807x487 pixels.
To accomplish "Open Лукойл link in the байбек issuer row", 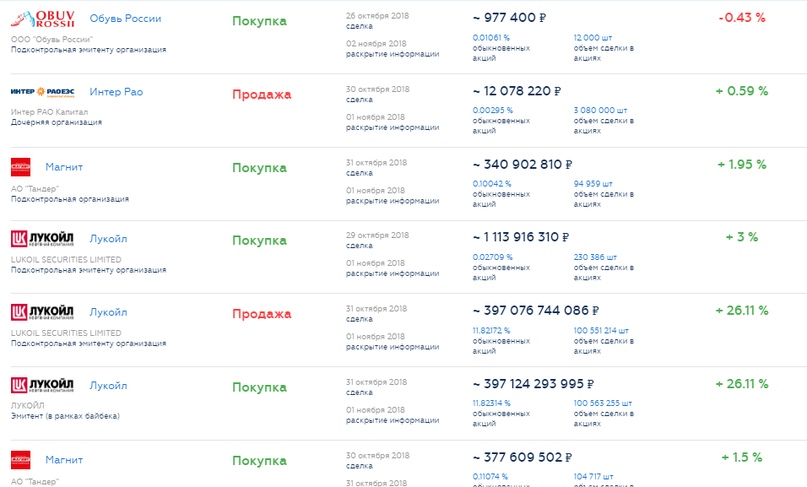I will click(108, 385).
